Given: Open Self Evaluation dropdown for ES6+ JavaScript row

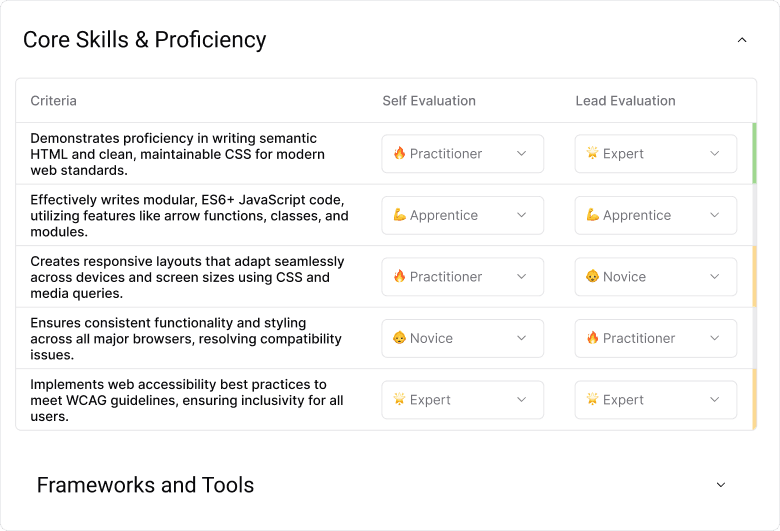Looking at the screenshot, I should 462,215.
